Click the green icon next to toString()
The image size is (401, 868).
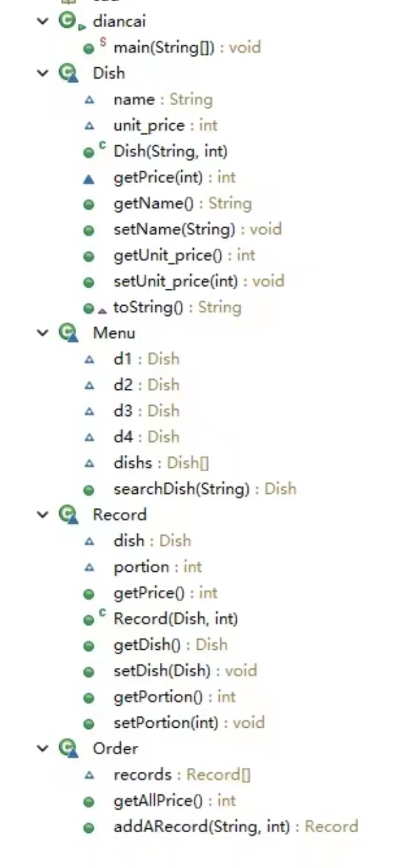[89, 308]
